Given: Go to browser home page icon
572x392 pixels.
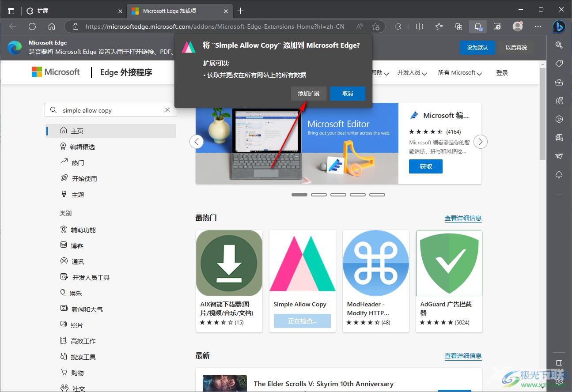Looking at the screenshot, I should click(x=52, y=26).
